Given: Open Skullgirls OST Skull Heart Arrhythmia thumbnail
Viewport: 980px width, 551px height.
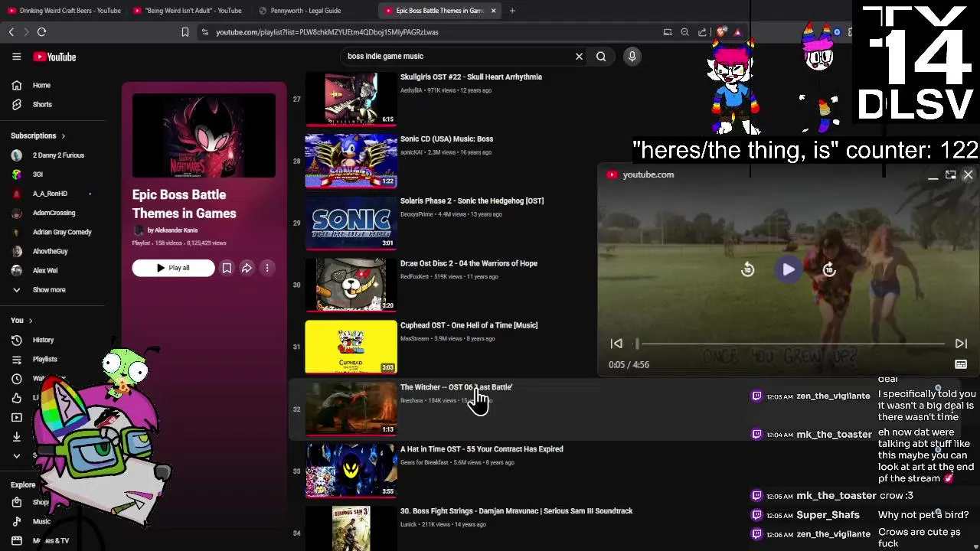Looking at the screenshot, I should click(351, 99).
